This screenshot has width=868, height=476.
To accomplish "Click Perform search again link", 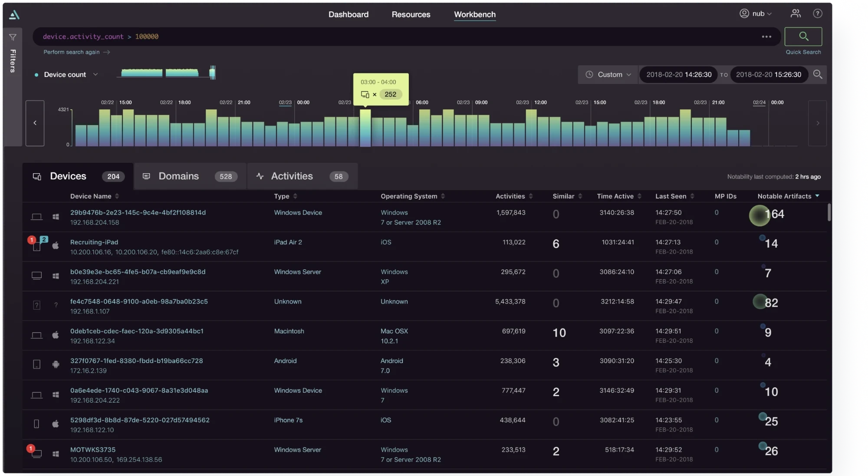I will point(76,52).
